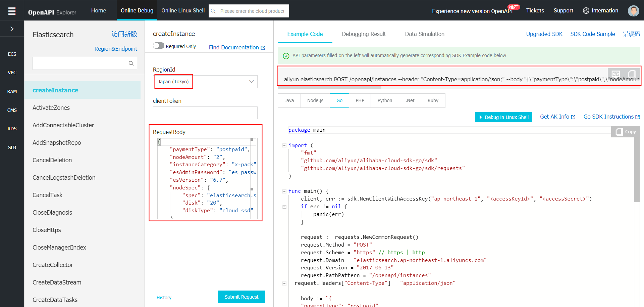Select createInstance in API list
The width and height of the screenshot is (644, 307).
click(83, 90)
